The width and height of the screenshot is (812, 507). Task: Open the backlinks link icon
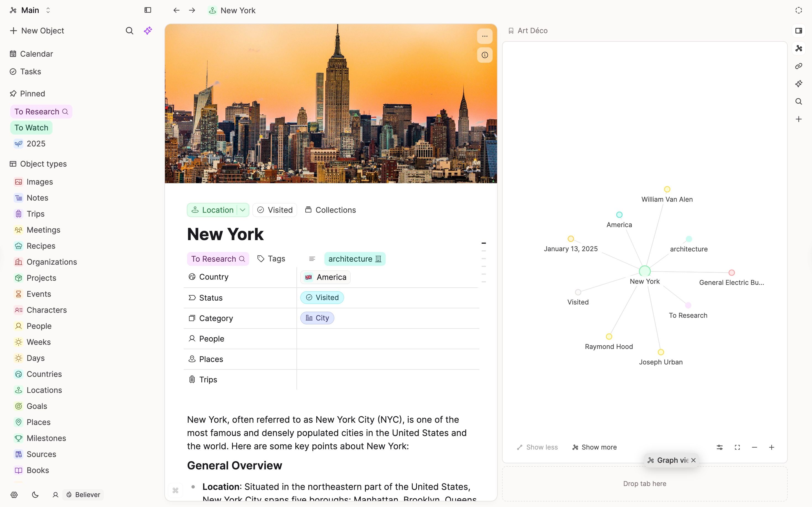coord(798,66)
